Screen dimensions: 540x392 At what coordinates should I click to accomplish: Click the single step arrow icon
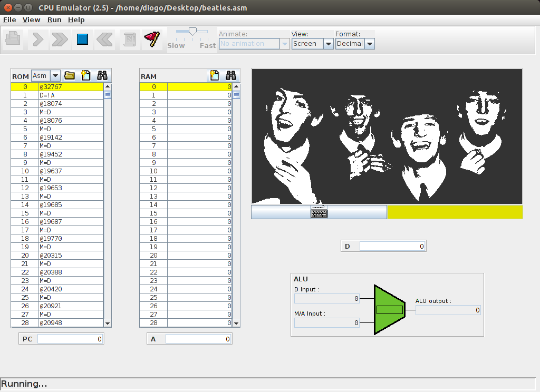[37, 39]
